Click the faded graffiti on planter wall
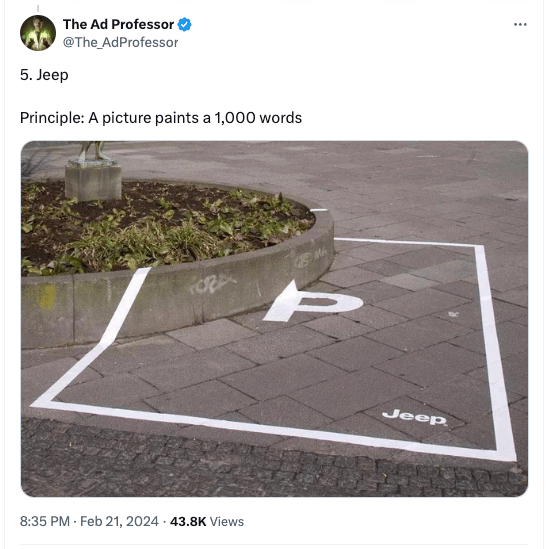This screenshot has width=548, height=549. click(x=212, y=284)
